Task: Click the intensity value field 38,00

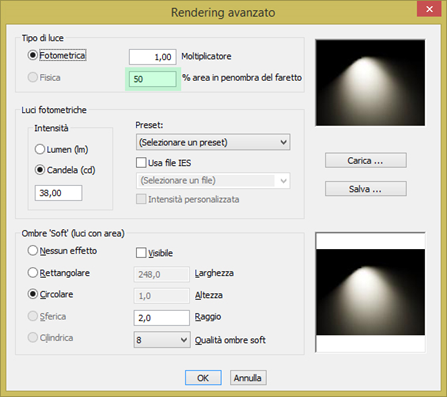Action: [x=58, y=193]
